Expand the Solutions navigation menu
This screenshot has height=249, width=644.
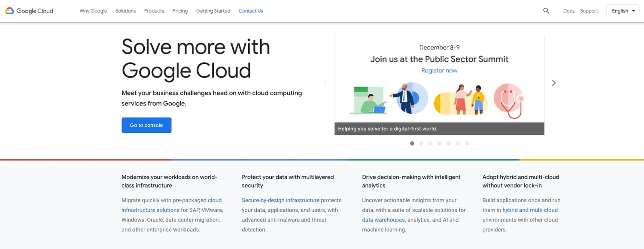tap(125, 11)
